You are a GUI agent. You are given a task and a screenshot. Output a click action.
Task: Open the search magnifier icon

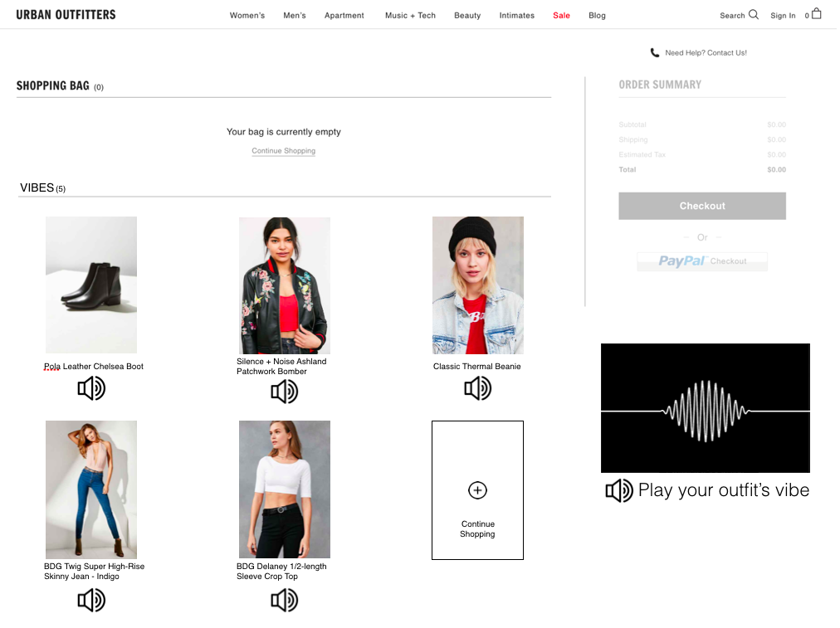[x=754, y=14]
